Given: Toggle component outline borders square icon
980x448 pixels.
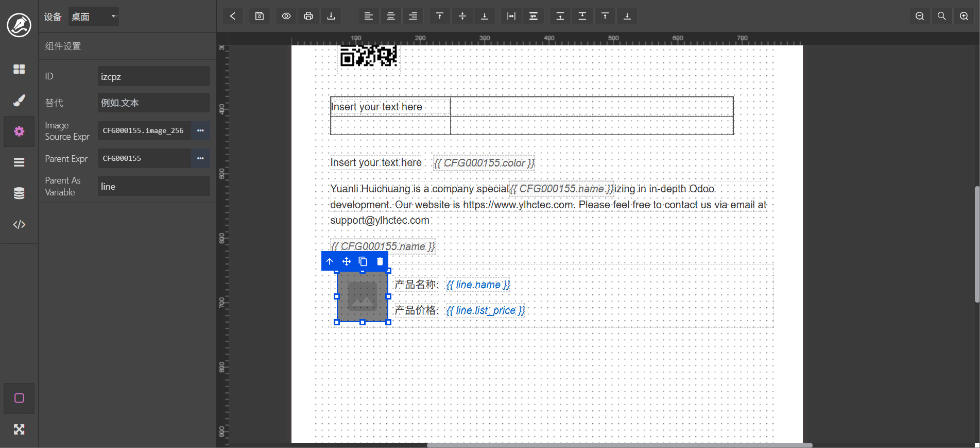Looking at the screenshot, I should (x=19, y=398).
